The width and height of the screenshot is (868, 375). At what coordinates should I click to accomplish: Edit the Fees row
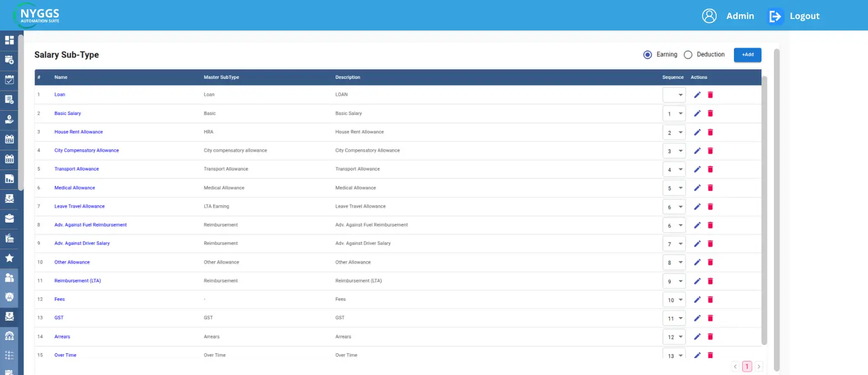697,300
